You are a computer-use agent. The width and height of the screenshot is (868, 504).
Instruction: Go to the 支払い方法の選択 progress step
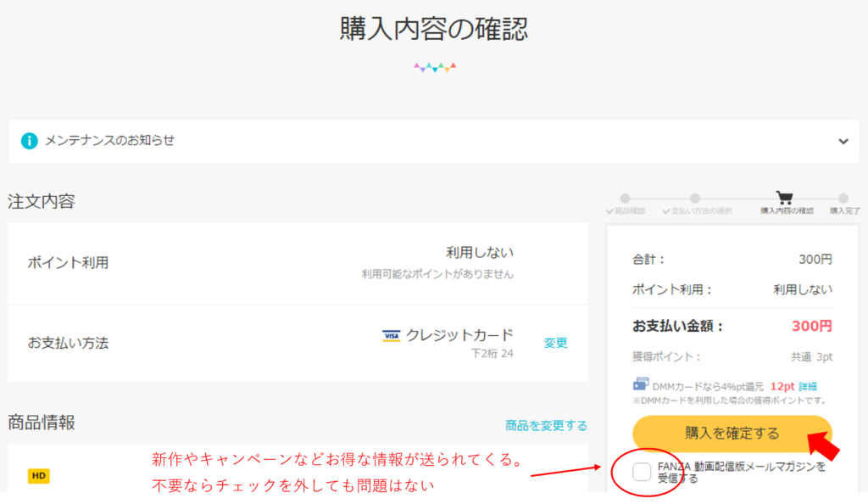697,204
